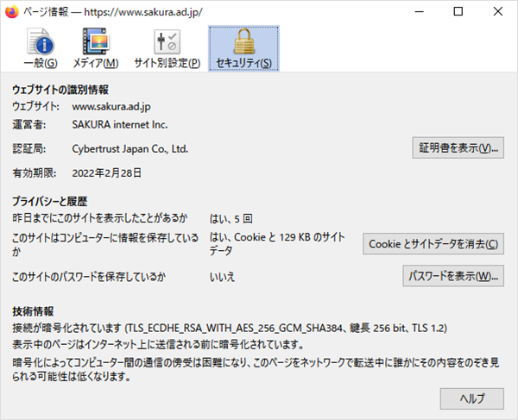Viewport: 518px width, 420px height.
Task: Minimize the ページ情報 window
Action: (x=419, y=12)
